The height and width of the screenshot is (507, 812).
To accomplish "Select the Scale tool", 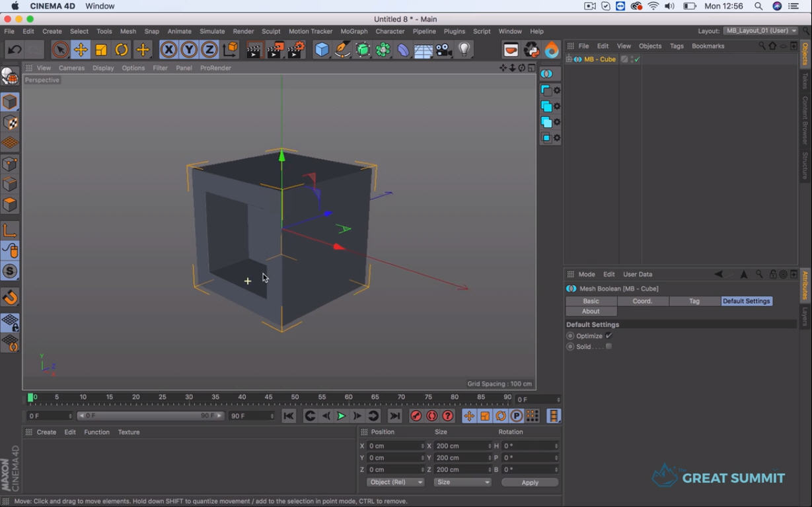I will (x=100, y=50).
